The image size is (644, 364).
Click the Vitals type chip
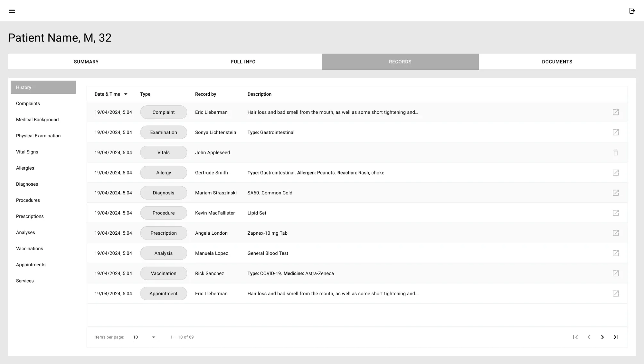pos(164,152)
